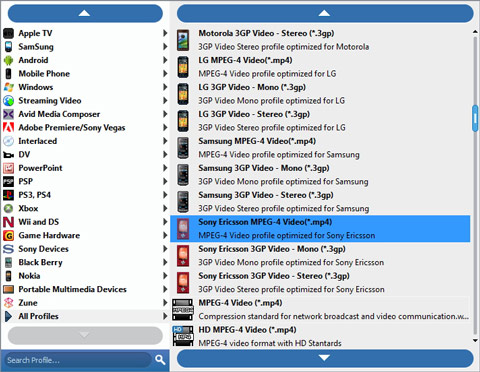
Task: Click the Motorola 3GP Video Stereo phone thumbnail
Action: coord(183,40)
